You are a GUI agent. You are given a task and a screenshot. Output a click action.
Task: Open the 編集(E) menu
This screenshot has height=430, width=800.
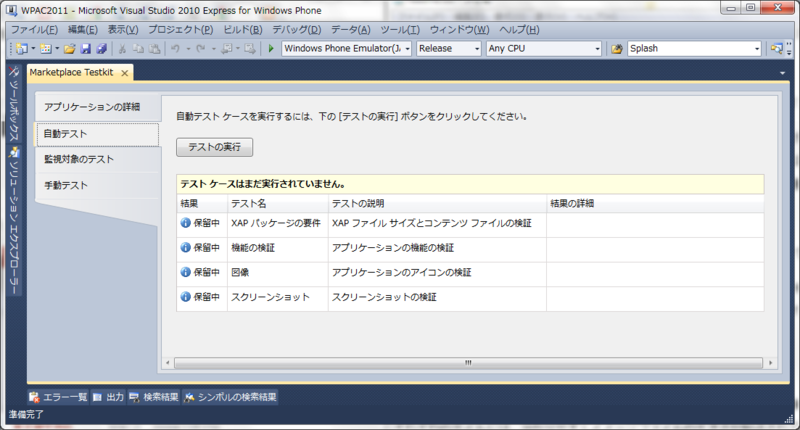83,30
